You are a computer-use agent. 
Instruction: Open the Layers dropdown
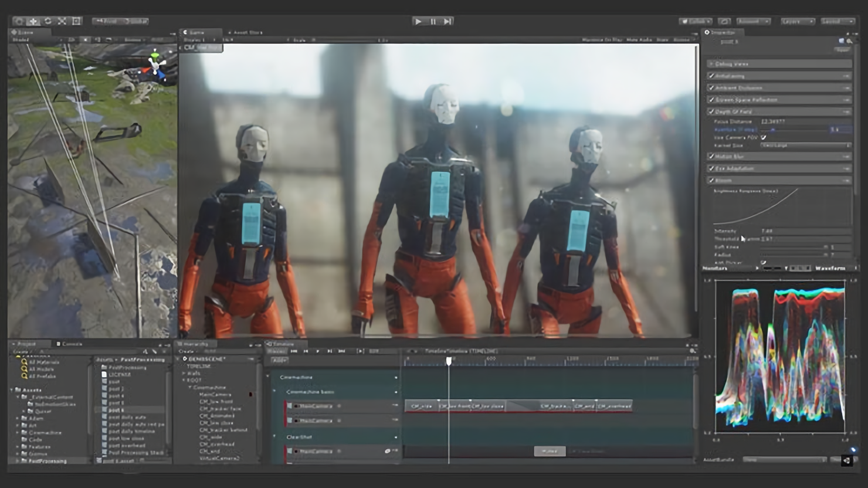click(x=797, y=21)
